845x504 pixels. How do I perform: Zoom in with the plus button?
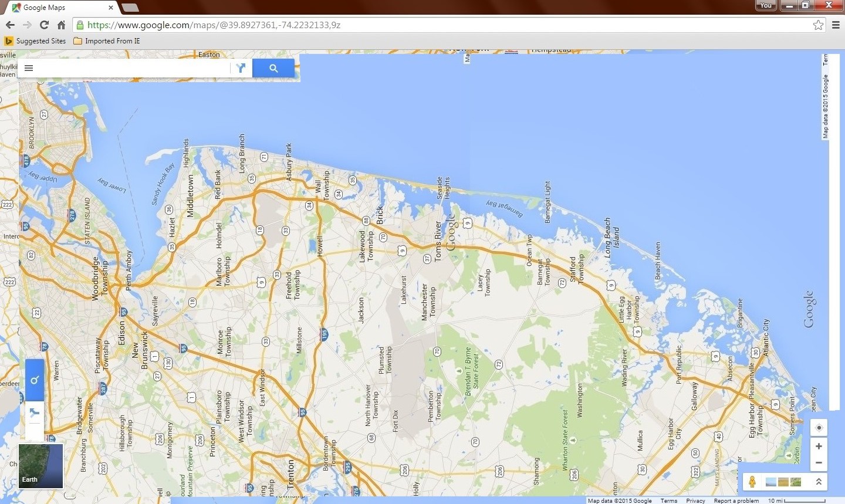coord(819,447)
